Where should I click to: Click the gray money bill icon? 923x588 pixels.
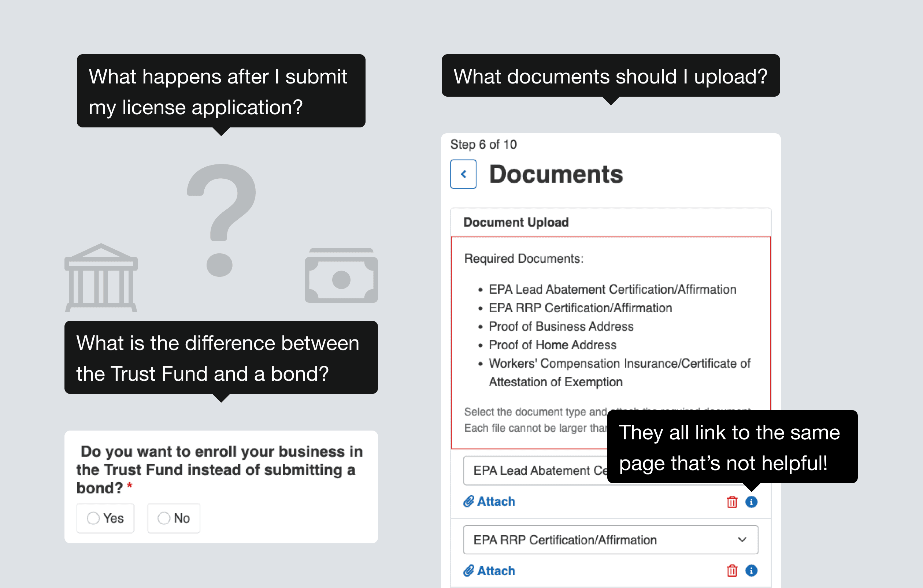[341, 276]
